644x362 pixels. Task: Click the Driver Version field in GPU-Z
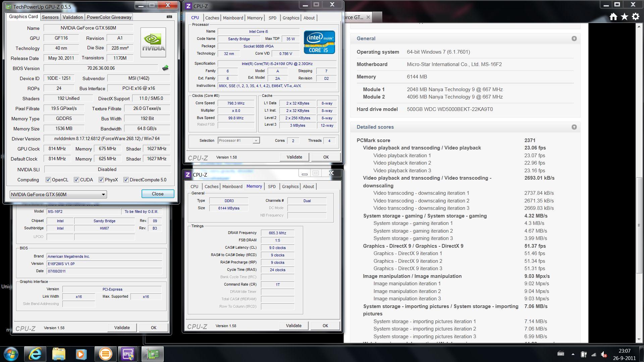pos(107,138)
